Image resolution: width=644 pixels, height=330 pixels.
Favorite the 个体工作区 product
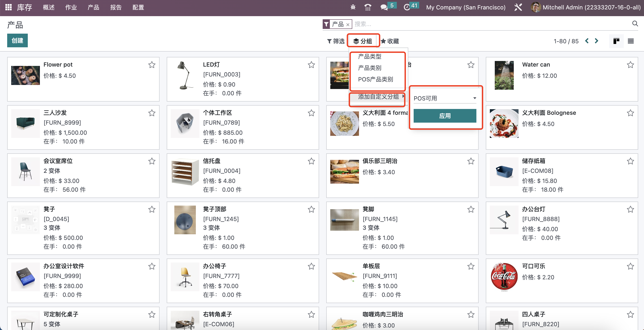pos(311,113)
